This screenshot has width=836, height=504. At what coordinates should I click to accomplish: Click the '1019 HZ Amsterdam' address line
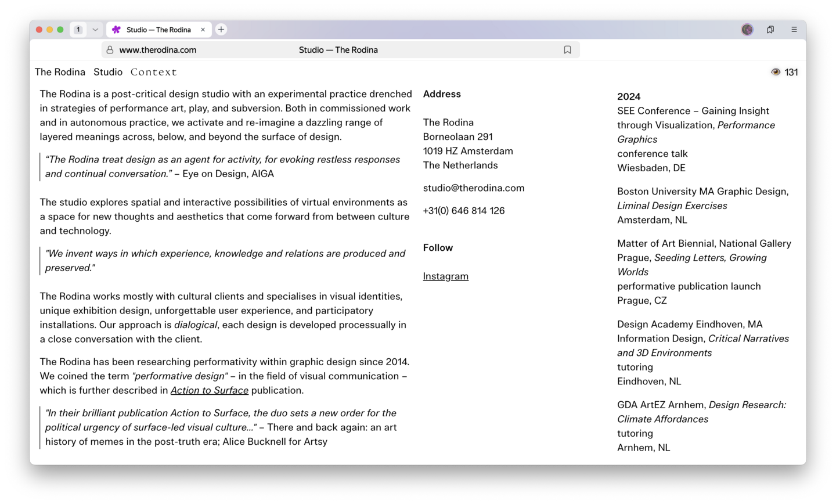click(468, 151)
